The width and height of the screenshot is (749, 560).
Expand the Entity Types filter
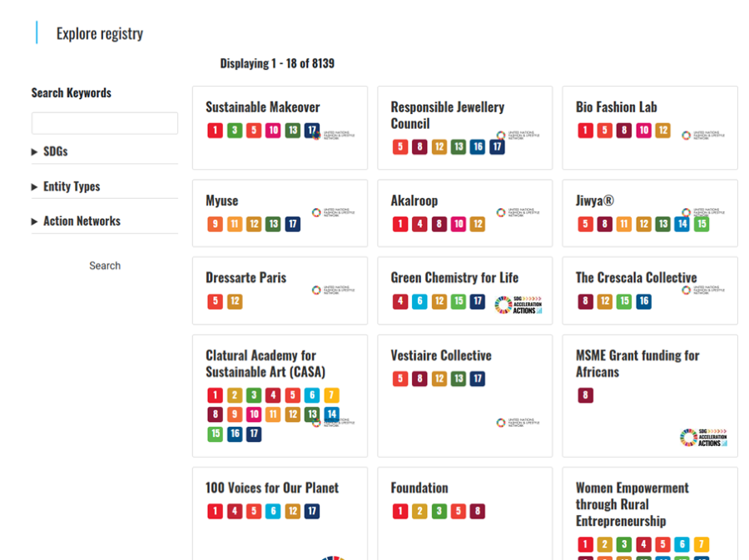[x=71, y=186]
